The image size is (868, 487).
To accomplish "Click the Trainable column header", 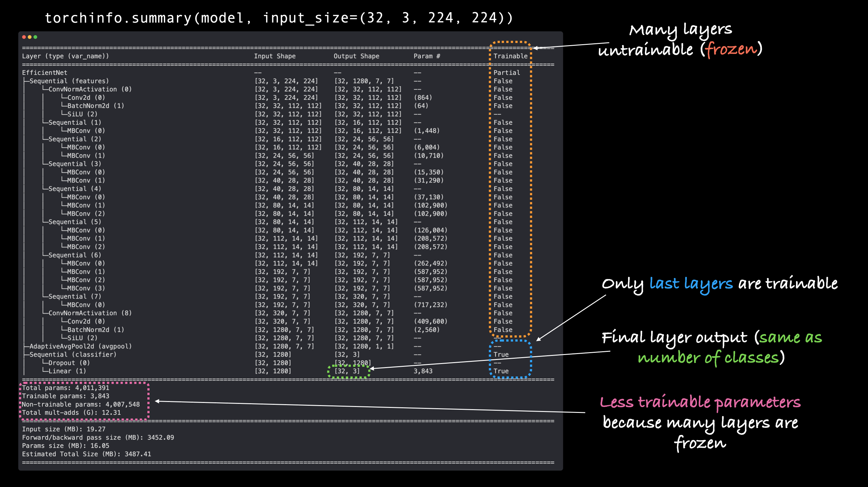I will coord(511,56).
